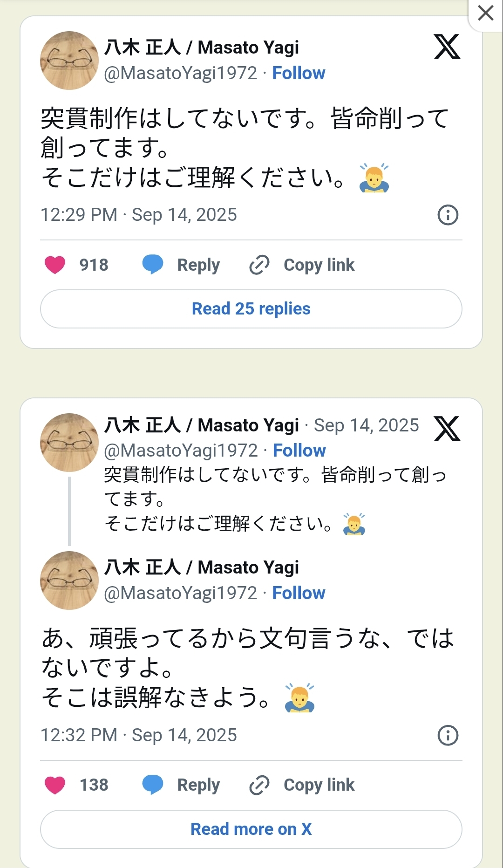Open the 12:29 PM · Sep 14, 2025 timestamp
Image resolution: width=503 pixels, height=868 pixels.
point(139,215)
